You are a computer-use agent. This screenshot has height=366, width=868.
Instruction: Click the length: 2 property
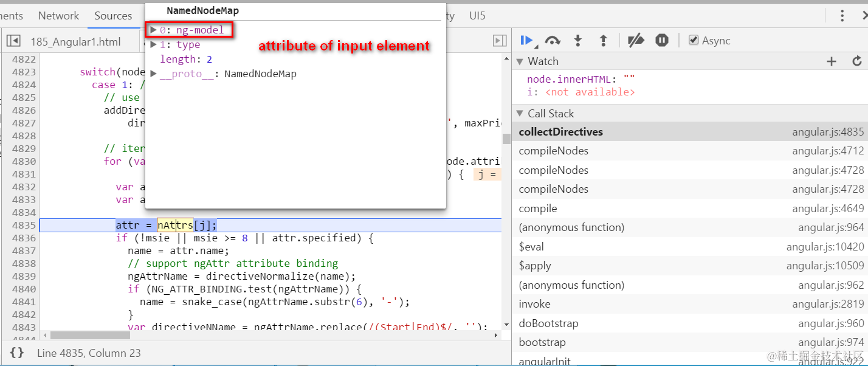(186, 59)
